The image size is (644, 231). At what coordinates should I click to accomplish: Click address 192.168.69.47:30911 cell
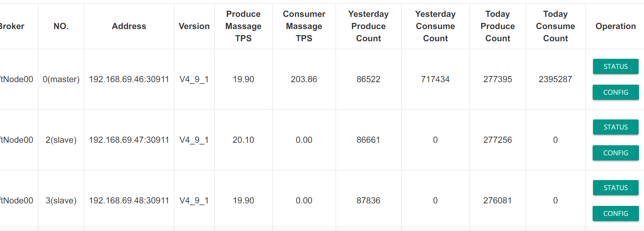pyautogui.click(x=129, y=140)
